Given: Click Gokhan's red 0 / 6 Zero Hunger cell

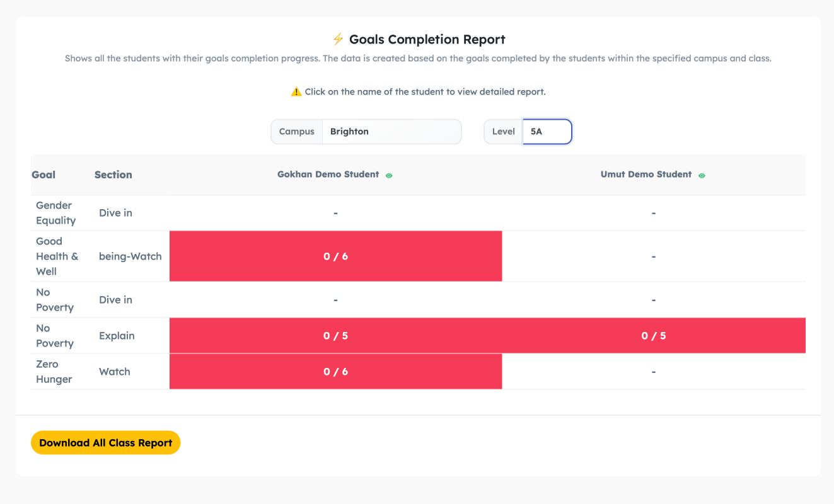Looking at the screenshot, I should point(335,372).
